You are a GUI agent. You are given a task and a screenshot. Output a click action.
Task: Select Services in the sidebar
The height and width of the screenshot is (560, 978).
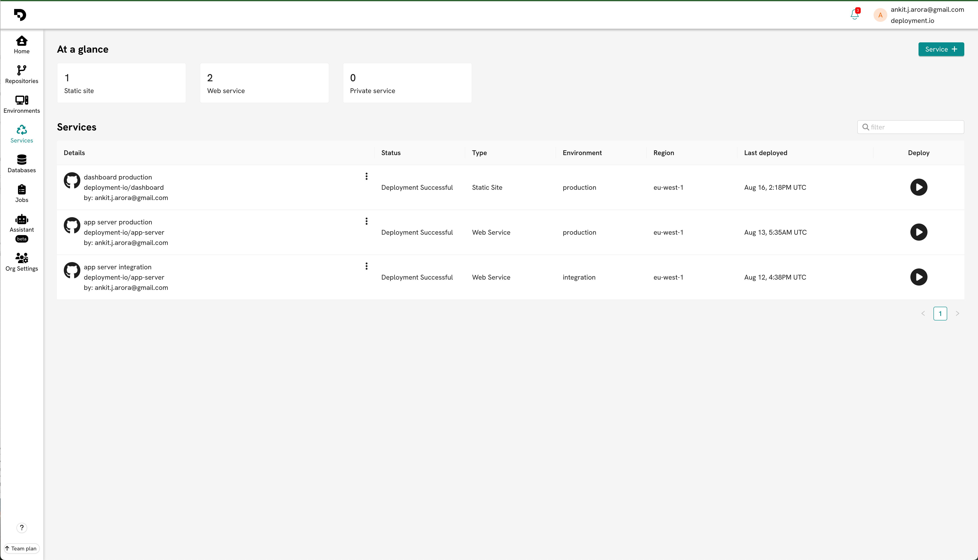coord(22,134)
